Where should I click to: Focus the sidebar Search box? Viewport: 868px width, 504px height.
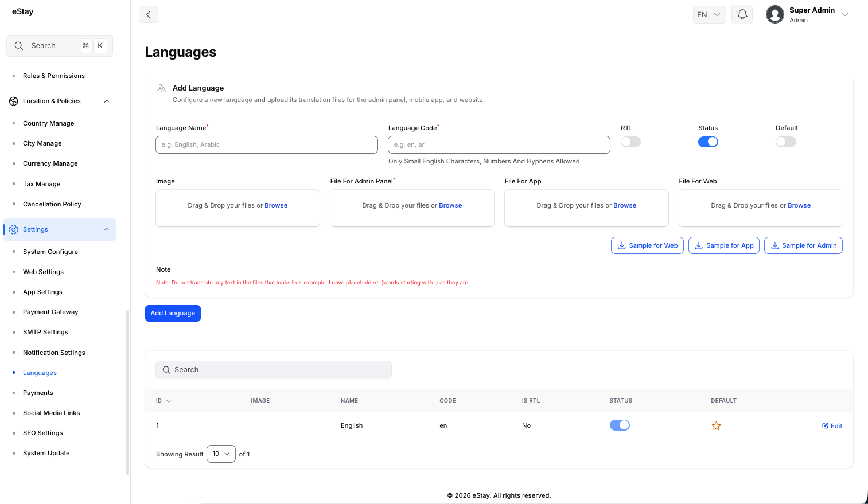tap(60, 46)
